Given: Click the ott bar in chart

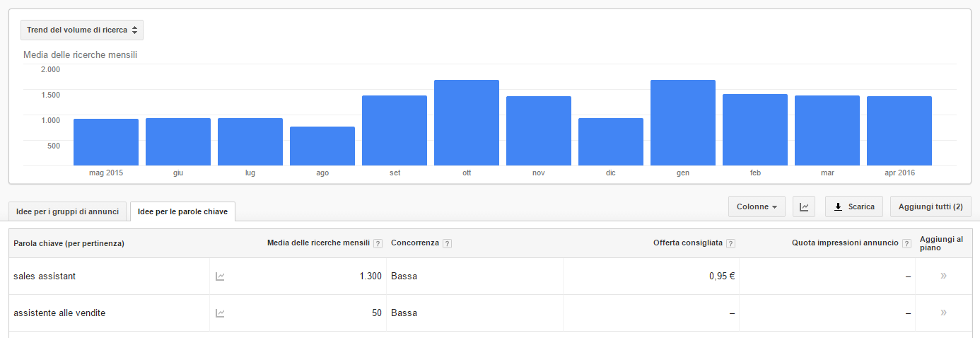Looking at the screenshot, I should point(467,123).
